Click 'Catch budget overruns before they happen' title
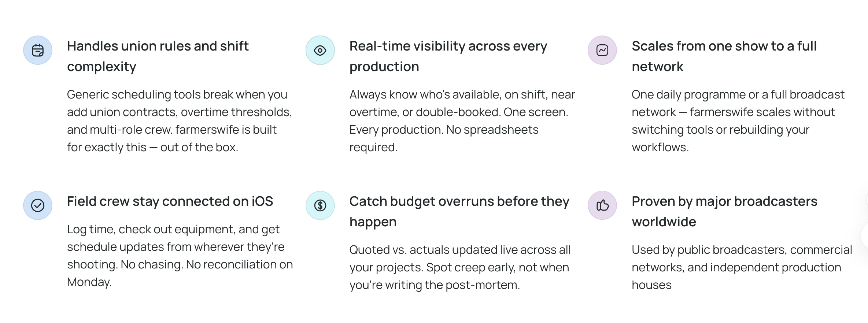This screenshot has height=323, width=868. (459, 211)
